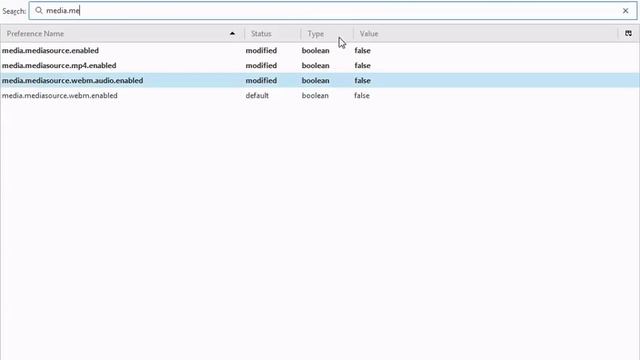640x360 pixels.
Task: Click boolean type of media.mediasource.webm.enabled
Action: pos(315,96)
